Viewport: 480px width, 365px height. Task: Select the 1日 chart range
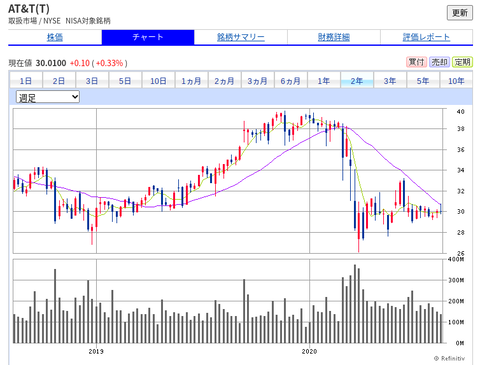(x=26, y=81)
